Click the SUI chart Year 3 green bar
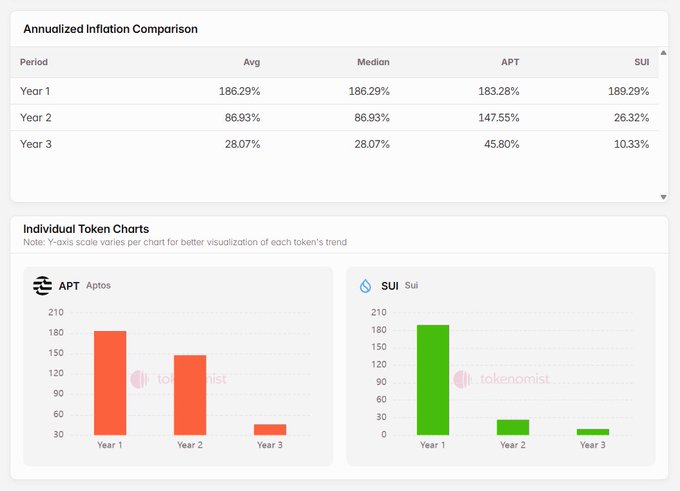 [x=593, y=432]
